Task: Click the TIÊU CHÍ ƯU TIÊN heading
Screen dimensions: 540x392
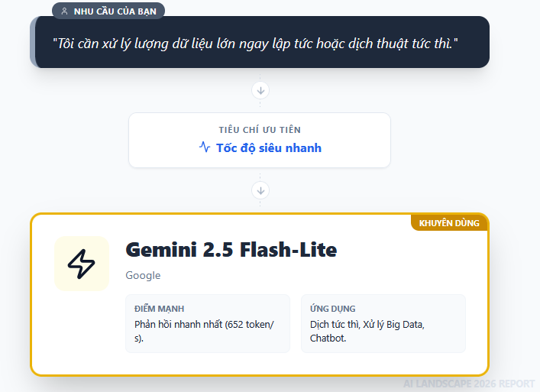Action: [260, 130]
